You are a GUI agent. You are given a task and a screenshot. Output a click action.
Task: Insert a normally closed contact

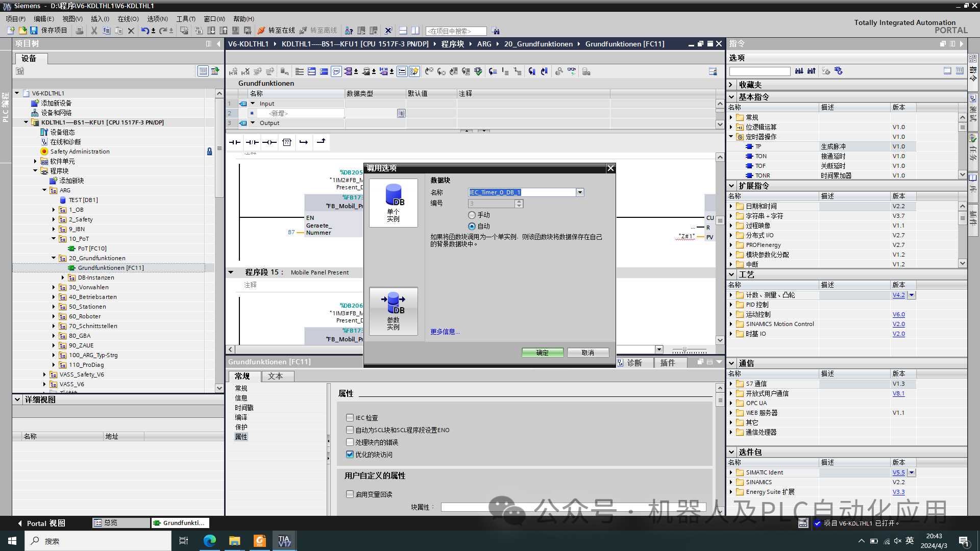tap(252, 142)
